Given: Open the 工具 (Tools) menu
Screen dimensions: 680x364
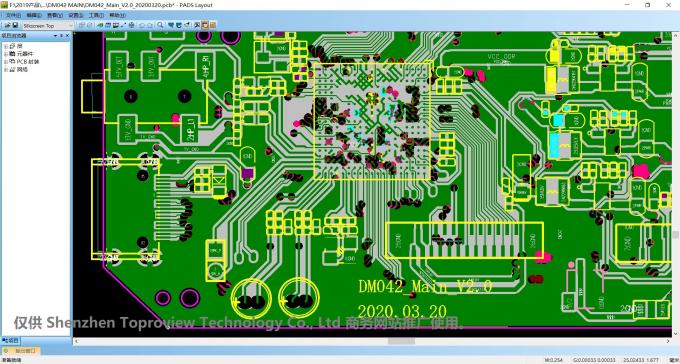Looking at the screenshot, I should (96, 15).
